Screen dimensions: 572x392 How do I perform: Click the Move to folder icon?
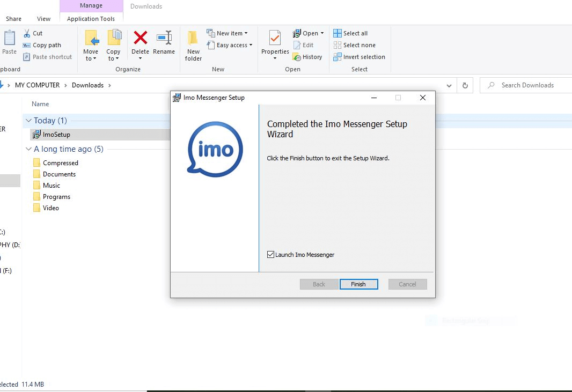tap(92, 38)
